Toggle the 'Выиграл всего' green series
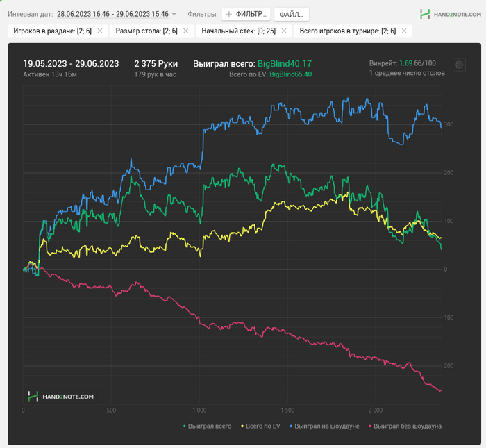 pos(207,426)
